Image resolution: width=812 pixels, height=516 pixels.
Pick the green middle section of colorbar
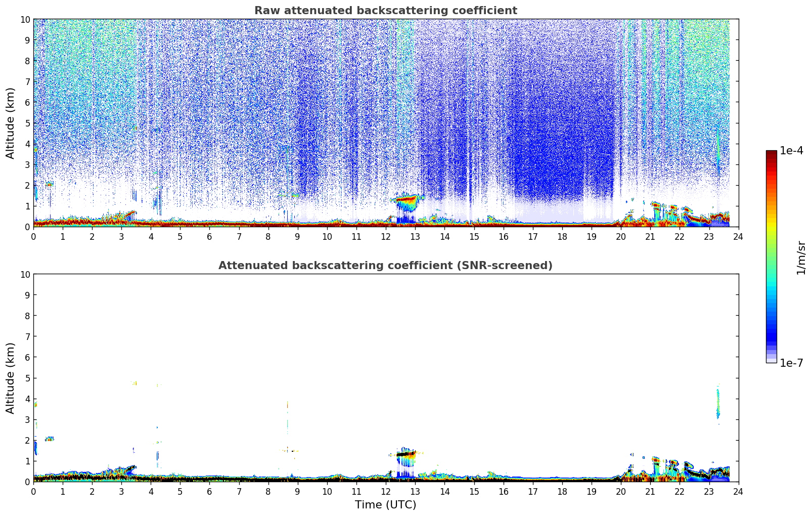[x=771, y=263]
